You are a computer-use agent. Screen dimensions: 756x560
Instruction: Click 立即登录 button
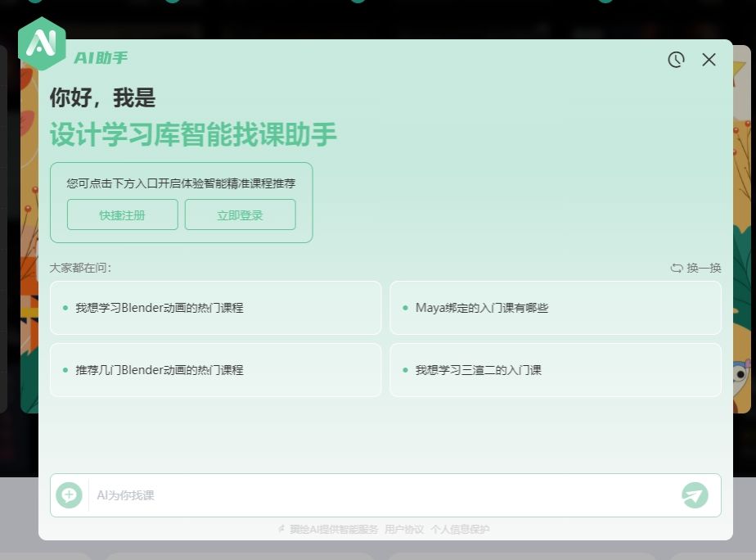[x=240, y=215]
